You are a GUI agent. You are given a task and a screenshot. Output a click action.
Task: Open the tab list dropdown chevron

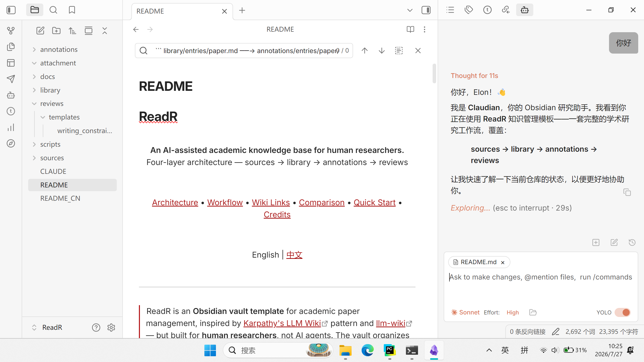click(410, 10)
